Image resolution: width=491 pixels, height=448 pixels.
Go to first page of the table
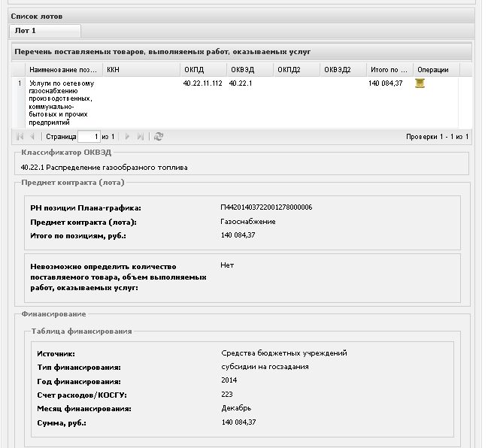coord(20,137)
